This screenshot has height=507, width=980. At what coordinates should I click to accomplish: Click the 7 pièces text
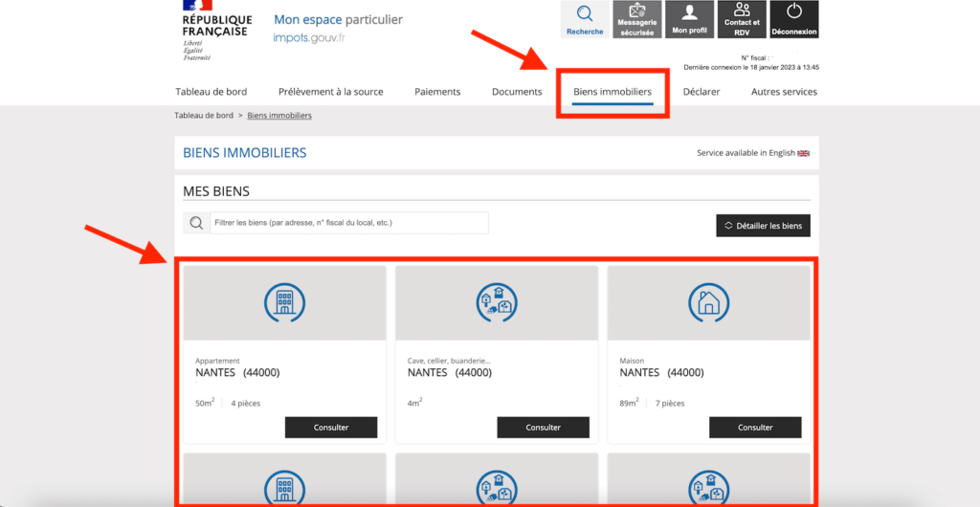(669, 404)
